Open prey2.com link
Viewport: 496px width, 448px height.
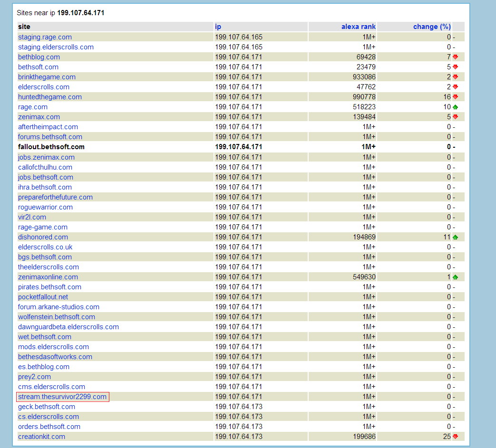pos(35,377)
